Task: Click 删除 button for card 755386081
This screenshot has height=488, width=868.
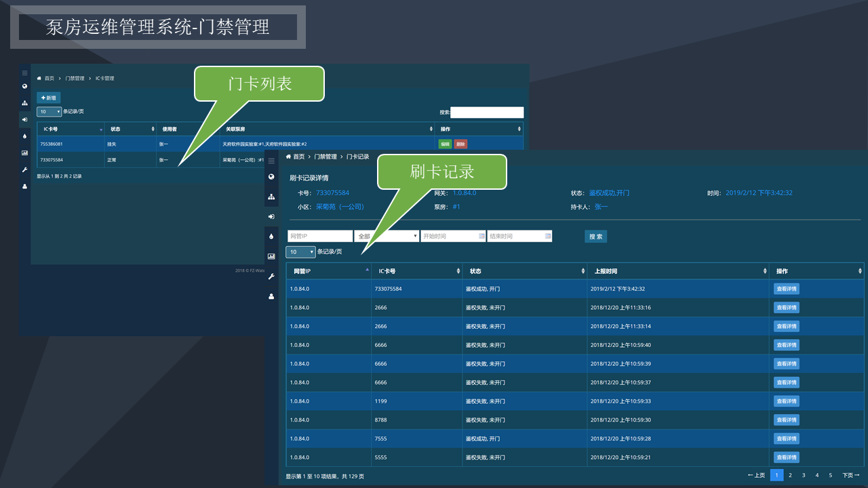Action: click(x=460, y=144)
